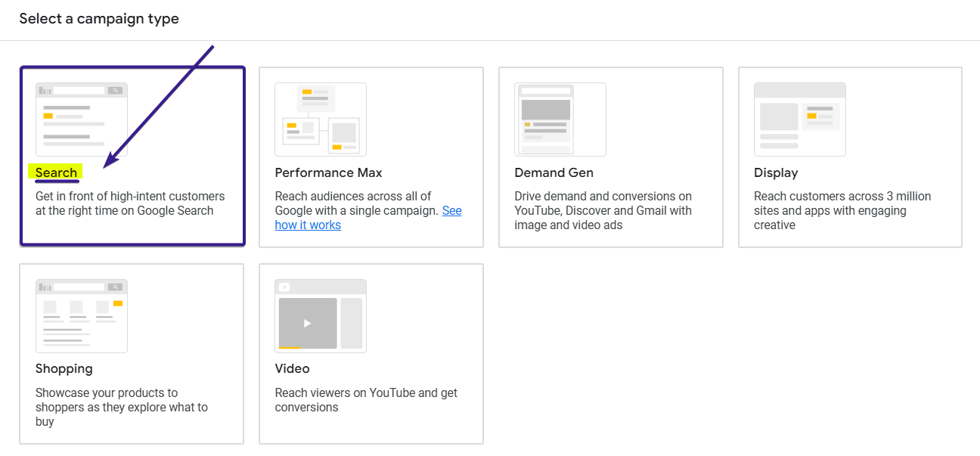Click the Display card title text
The image size is (980, 456).
(775, 172)
